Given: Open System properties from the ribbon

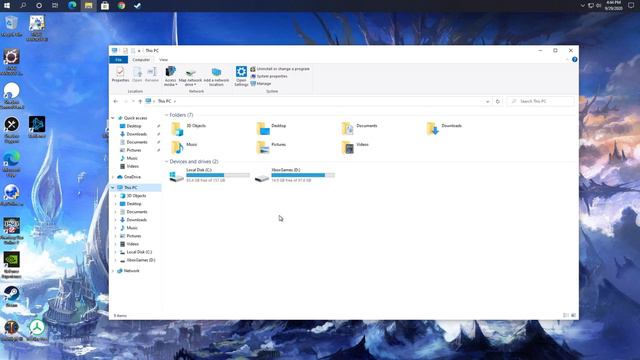Looking at the screenshot, I should tap(269, 76).
